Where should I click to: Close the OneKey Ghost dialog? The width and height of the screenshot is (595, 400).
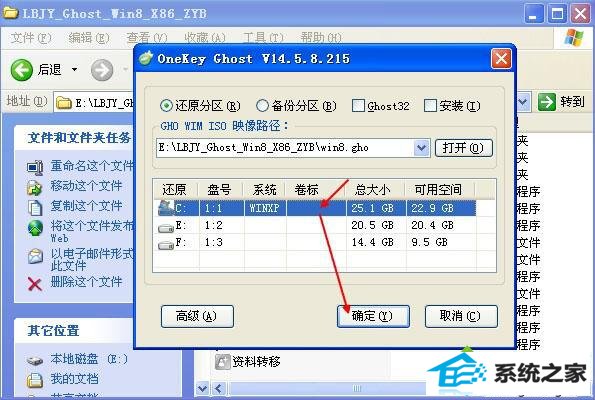(501, 59)
